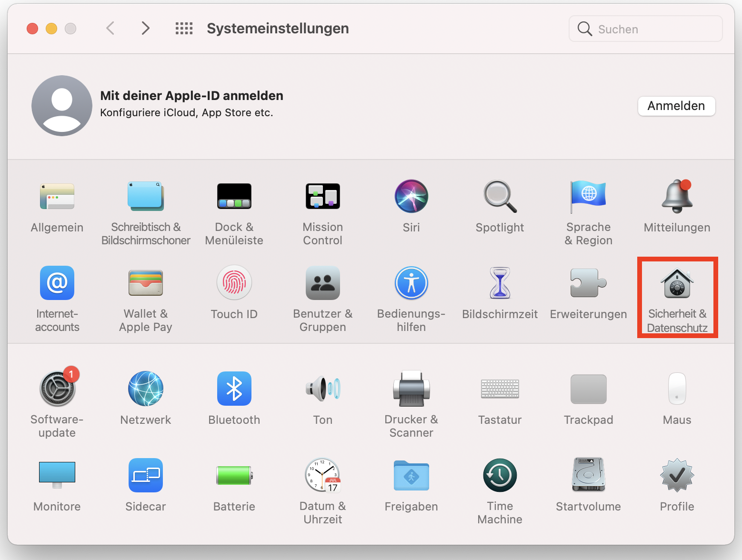
Task: Go back with the left arrow
Action: pyautogui.click(x=110, y=29)
